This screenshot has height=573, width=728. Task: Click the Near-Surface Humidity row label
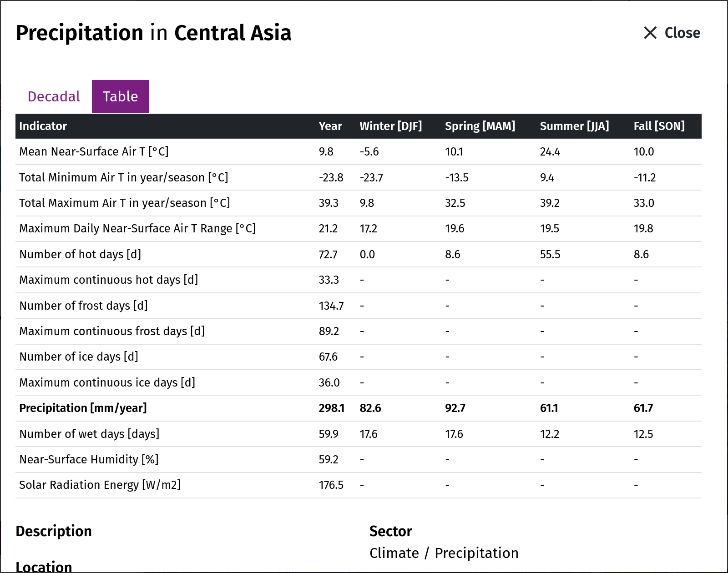click(x=89, y=459)
